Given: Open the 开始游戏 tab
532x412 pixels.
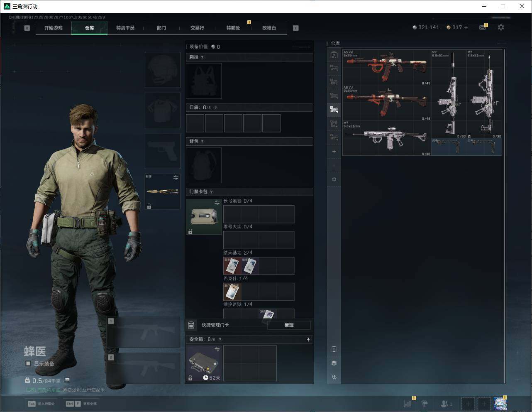Looking at the screenshot, I should pyautogui.click(x=54, y=28).
